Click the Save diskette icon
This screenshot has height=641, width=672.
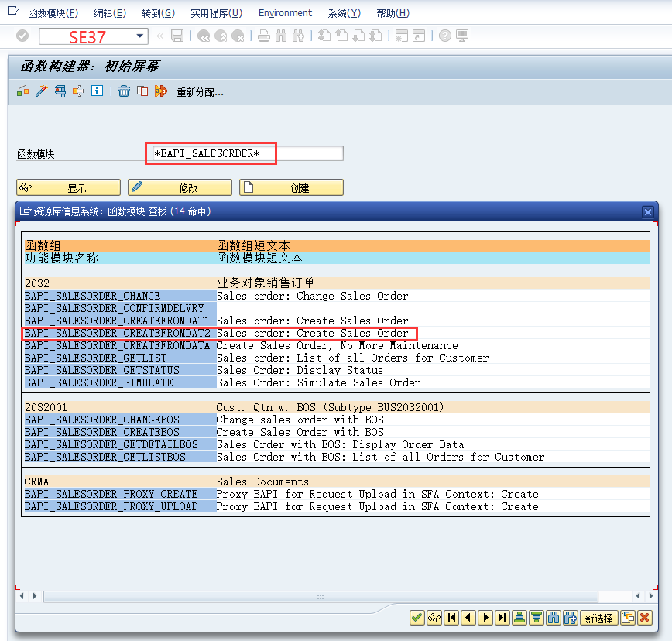[x=177, y=36]
